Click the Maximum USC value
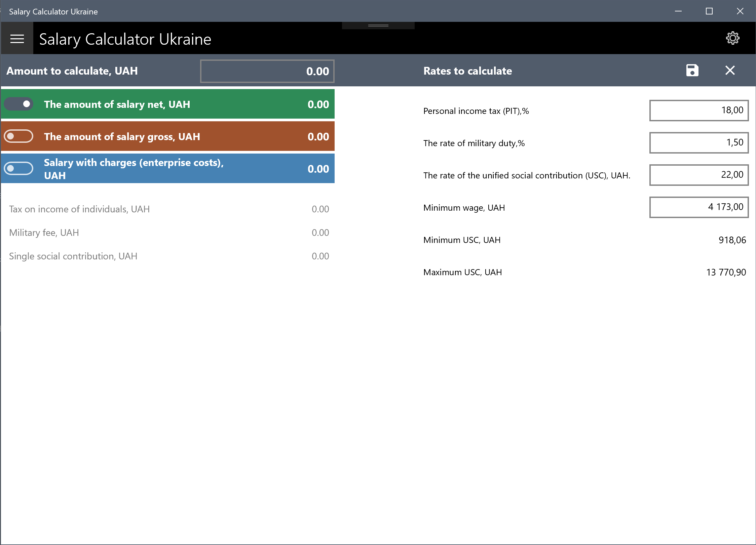756x545 pixels. point(726,272)
